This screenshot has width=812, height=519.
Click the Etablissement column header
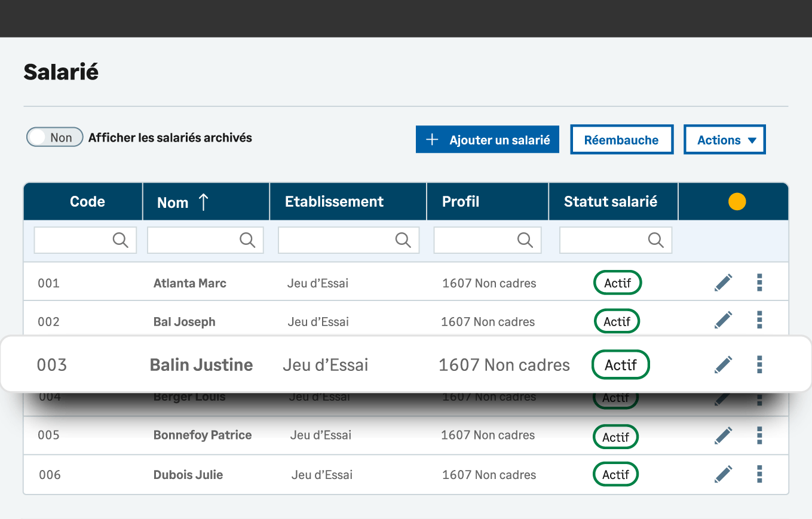tap(334, 202)
